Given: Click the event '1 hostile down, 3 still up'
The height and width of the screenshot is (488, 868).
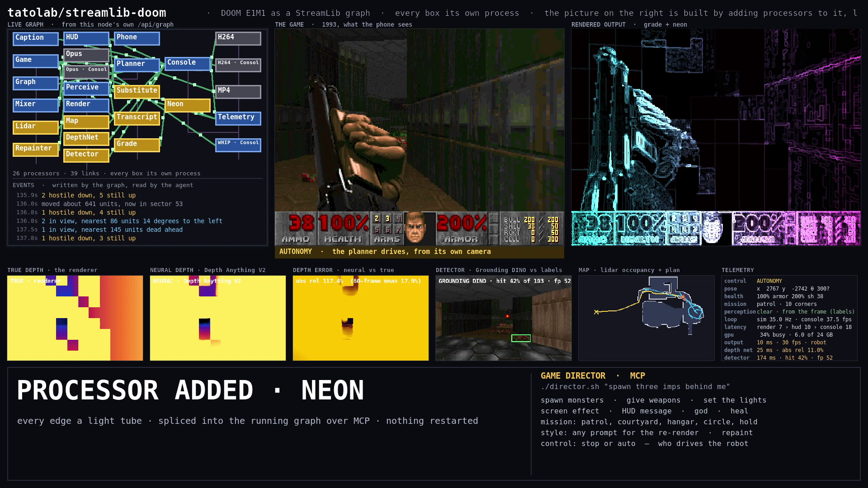Looking at the screenshot, I should pos(89,238).
